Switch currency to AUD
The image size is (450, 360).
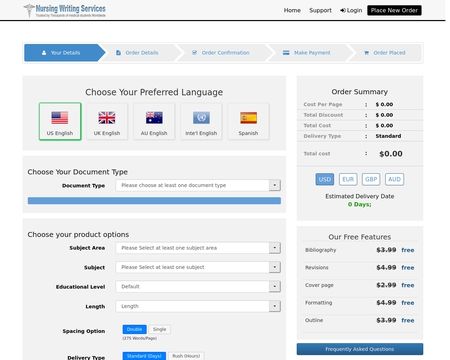coord(394,179)
